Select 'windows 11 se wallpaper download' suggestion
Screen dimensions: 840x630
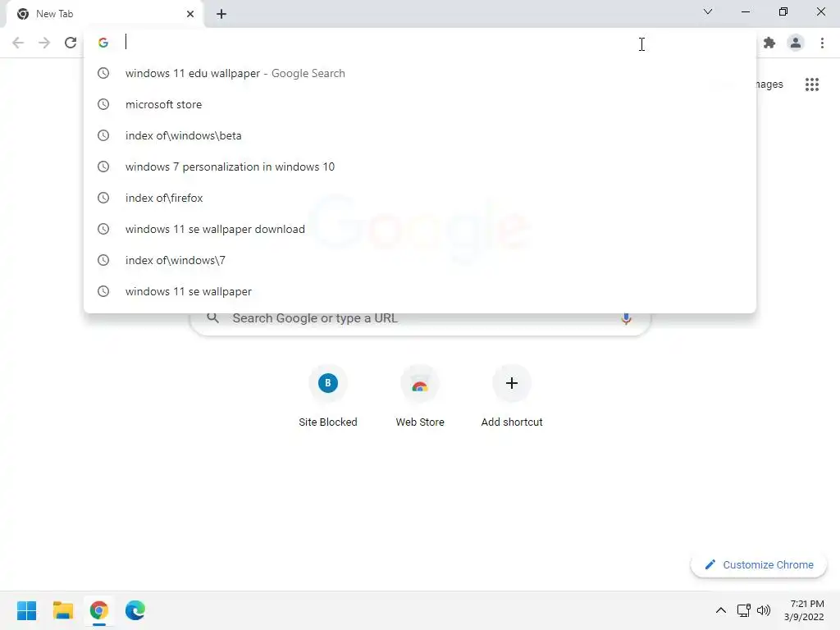click(420, 229)
